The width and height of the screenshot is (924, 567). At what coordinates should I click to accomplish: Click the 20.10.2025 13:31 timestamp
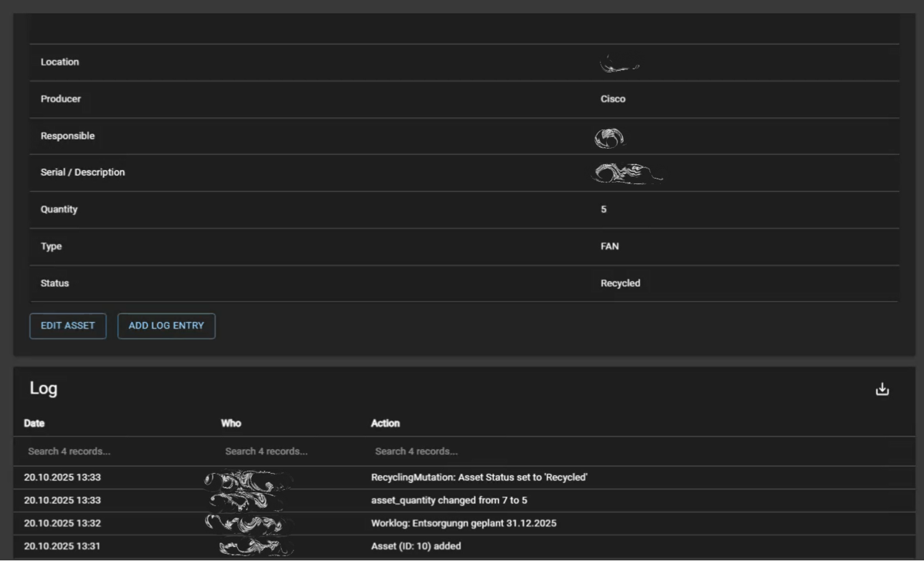tap(62, 547)
